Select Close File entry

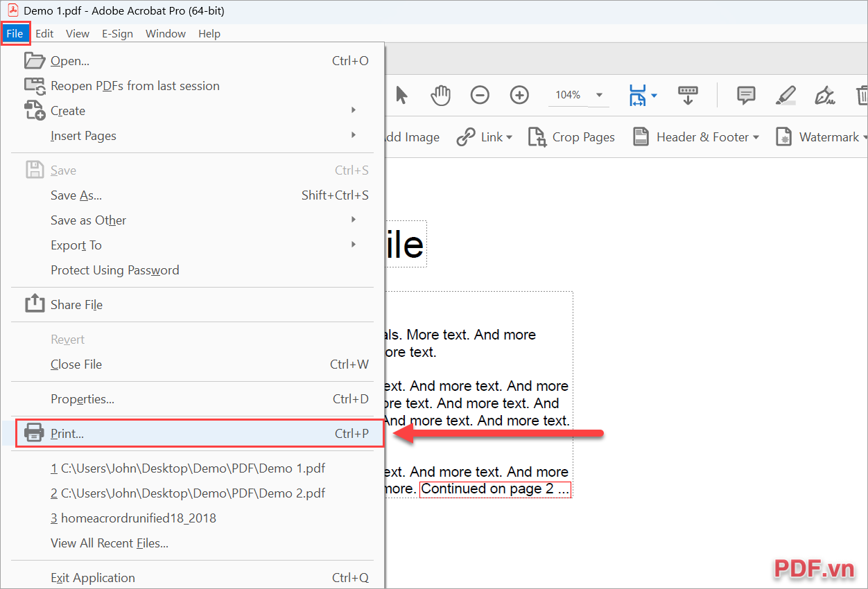click(x=192, y=364)
